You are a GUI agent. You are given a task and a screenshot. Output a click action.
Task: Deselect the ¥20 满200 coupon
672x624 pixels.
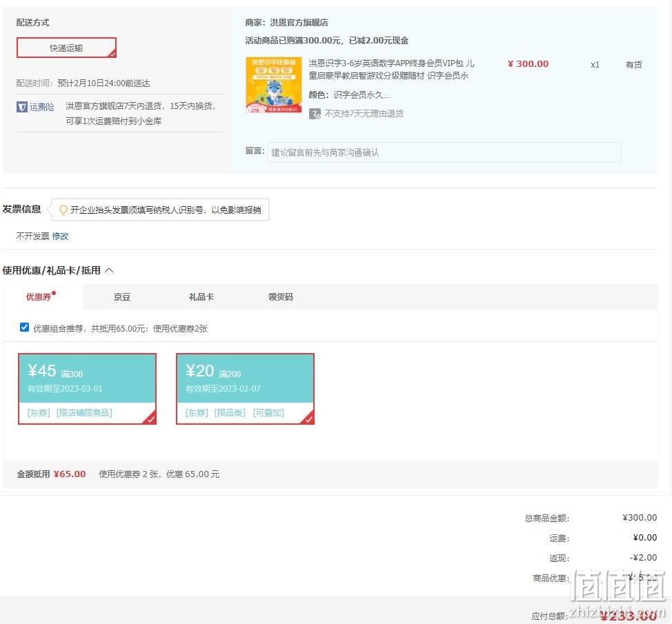(x=245, y=389)
